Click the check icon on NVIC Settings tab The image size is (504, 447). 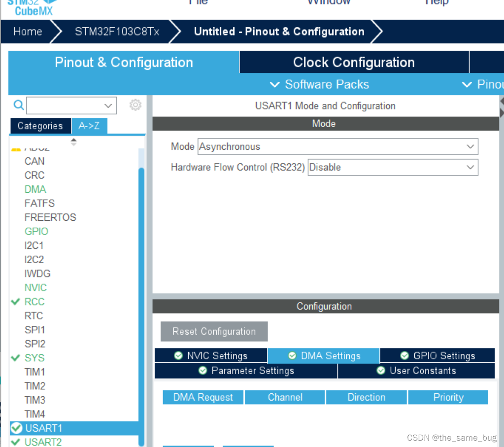point(178,356)
